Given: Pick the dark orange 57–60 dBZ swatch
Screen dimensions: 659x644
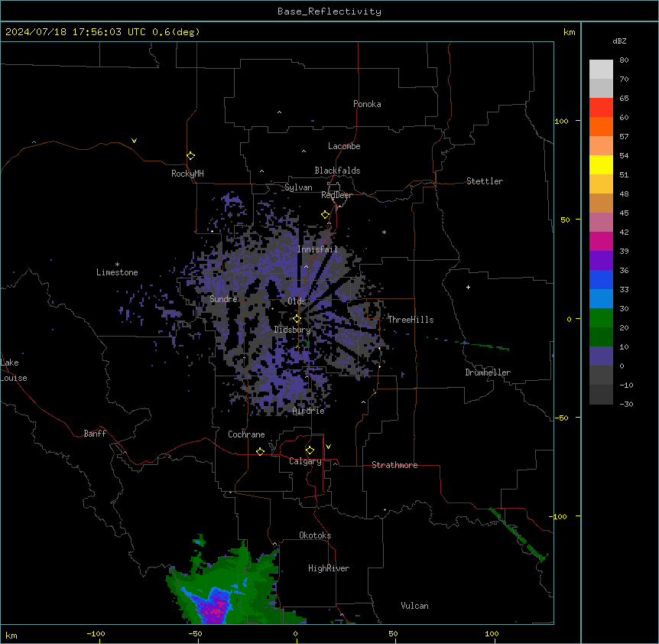Looking at the screenshot, I should pyautogui.click(x=601, y=126).
